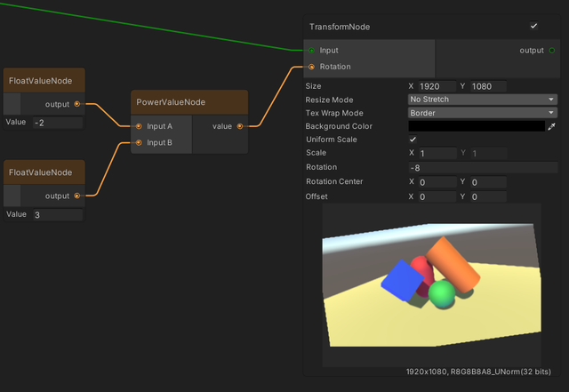Click TransformNode green Input port

click(311, 51)
